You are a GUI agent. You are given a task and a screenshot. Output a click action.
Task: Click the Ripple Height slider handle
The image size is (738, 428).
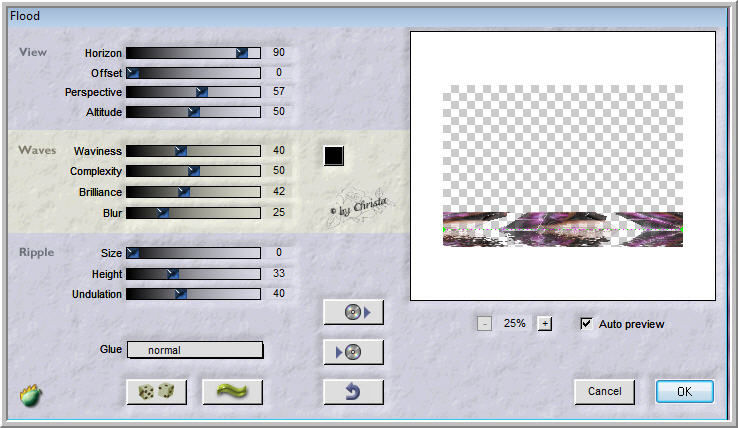point(173,274)
